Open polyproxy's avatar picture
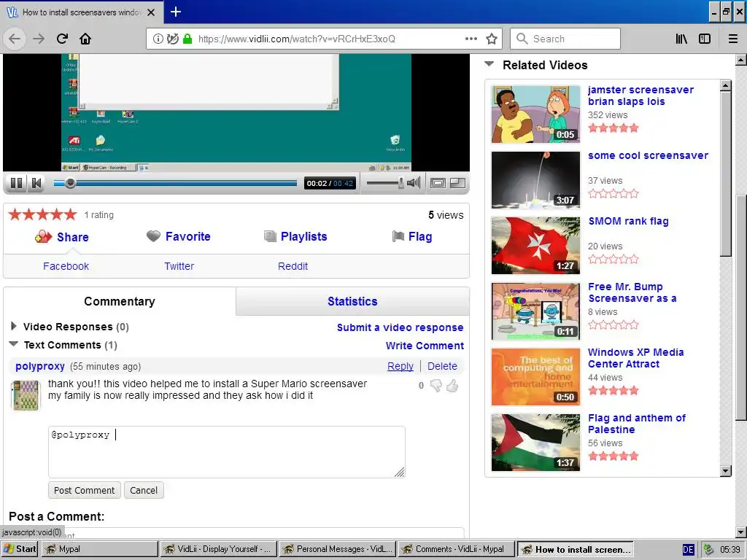 [26, 395]
